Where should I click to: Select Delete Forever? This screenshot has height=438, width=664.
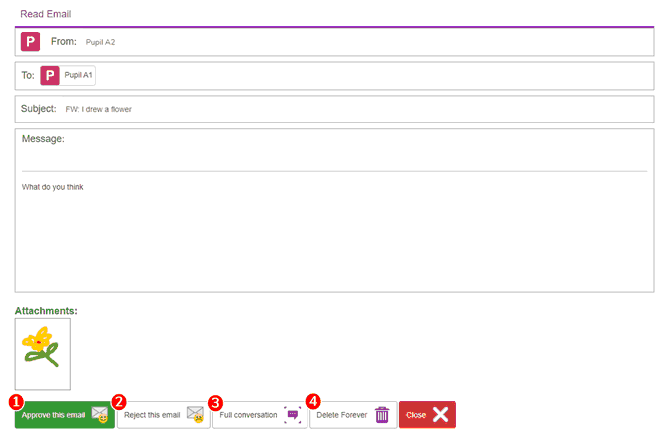coord(342,415)
